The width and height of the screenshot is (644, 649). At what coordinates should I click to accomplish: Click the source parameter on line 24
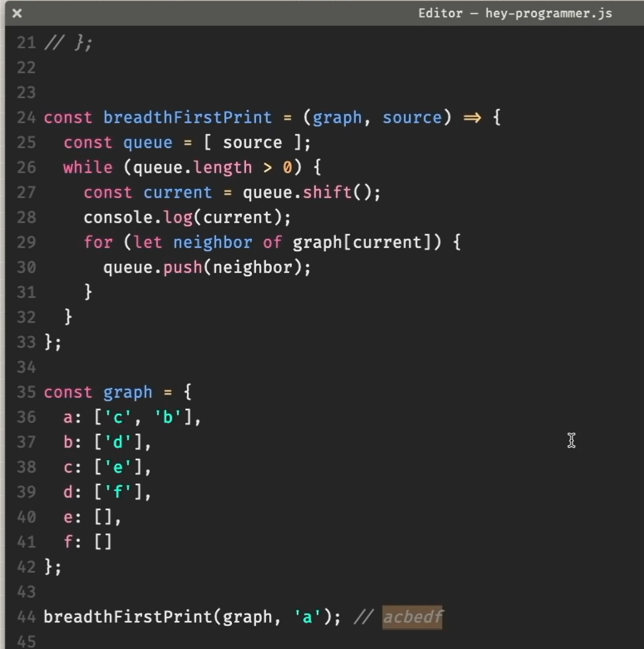411,118
